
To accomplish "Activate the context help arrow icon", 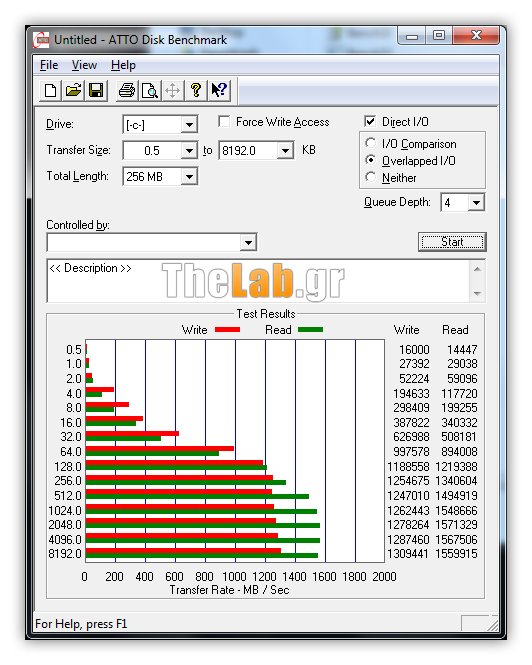I will pyautogui.click(x=219, y=90).
